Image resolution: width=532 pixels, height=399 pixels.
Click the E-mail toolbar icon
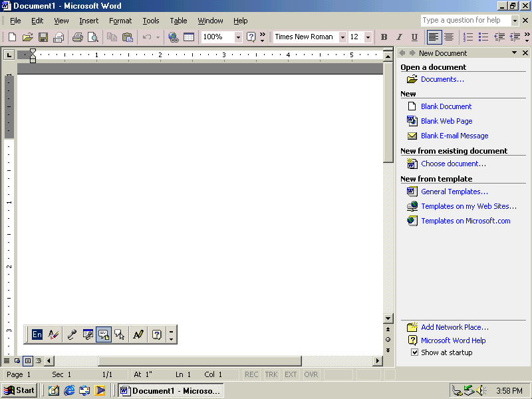(x=59, y=37)
